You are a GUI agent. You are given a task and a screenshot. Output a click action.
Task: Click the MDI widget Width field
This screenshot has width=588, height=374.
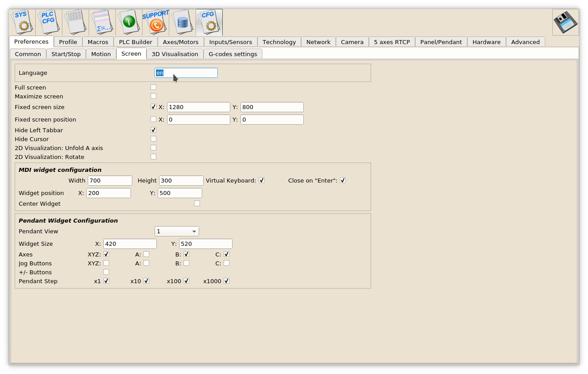coord(110,180)
